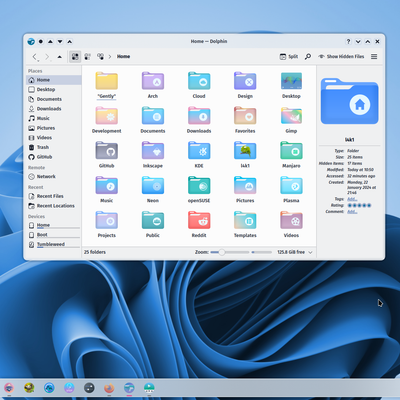Select the Boot device
400x400 pixels.
tap(54, 235)
